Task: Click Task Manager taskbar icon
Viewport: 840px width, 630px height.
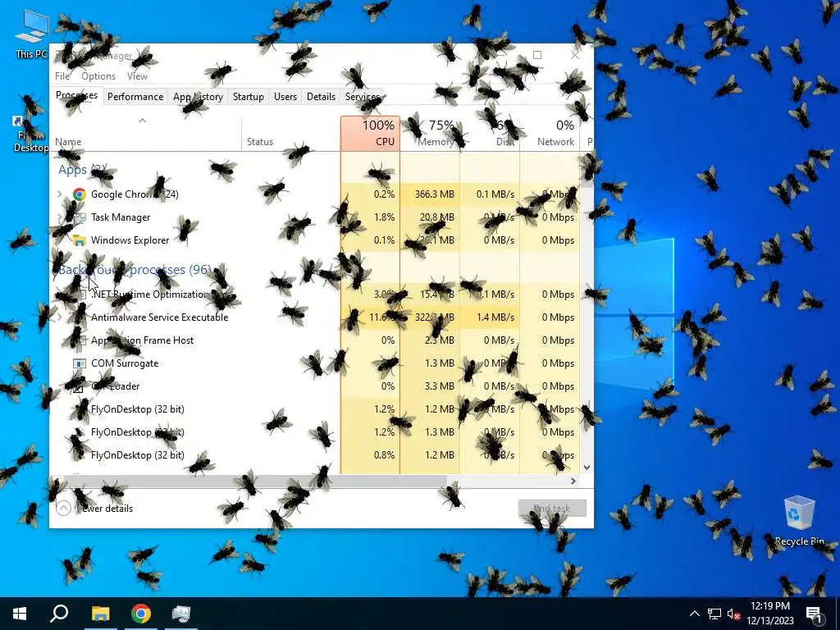Action: (x=181, y=614)
